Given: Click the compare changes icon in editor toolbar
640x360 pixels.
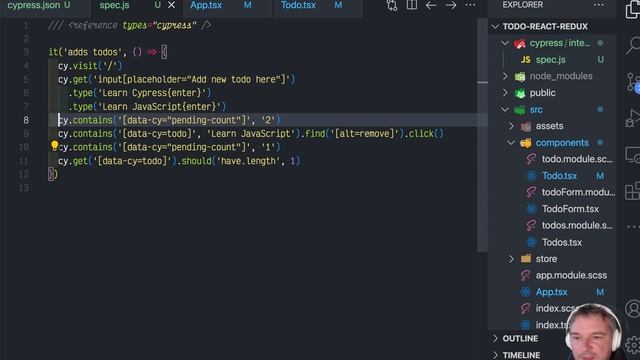Looking at the screenshot, I should (x=392, y=5).
